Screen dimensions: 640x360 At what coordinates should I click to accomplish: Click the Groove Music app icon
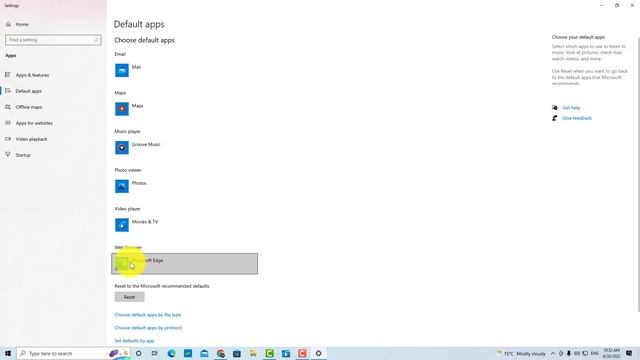(122, 148)
